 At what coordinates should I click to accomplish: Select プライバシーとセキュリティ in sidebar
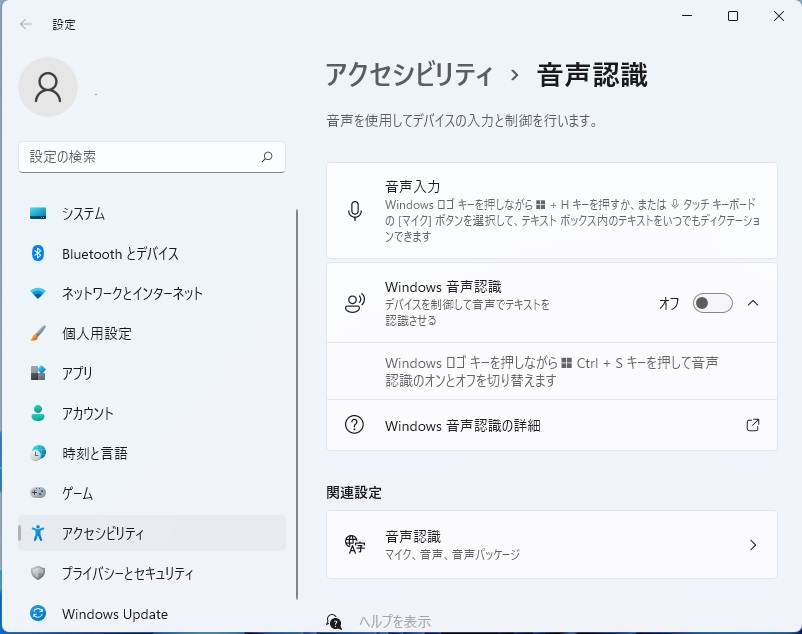[152, 573]
